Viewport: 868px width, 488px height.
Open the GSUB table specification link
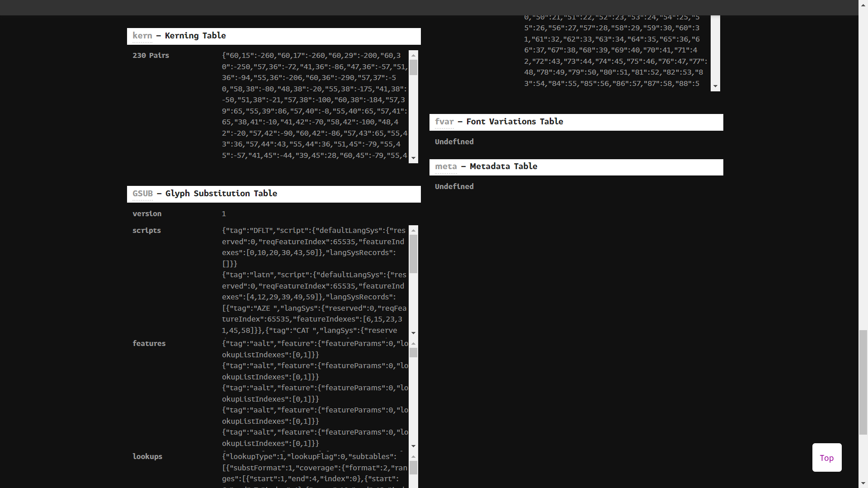point(142,194)
